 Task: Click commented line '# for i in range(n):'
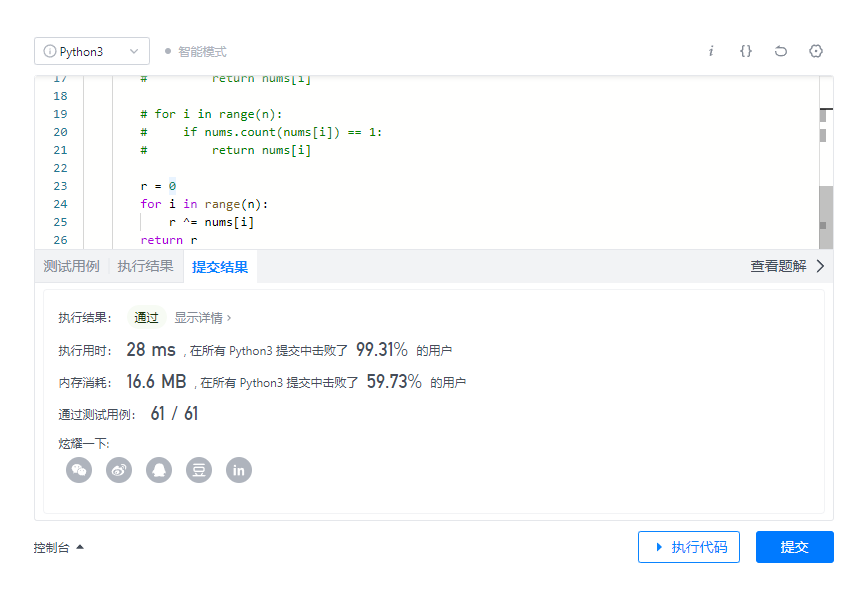coord(211,114)
